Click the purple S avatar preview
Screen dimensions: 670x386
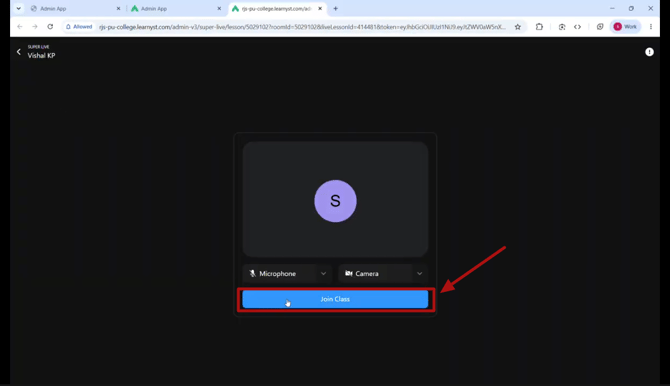335,201
